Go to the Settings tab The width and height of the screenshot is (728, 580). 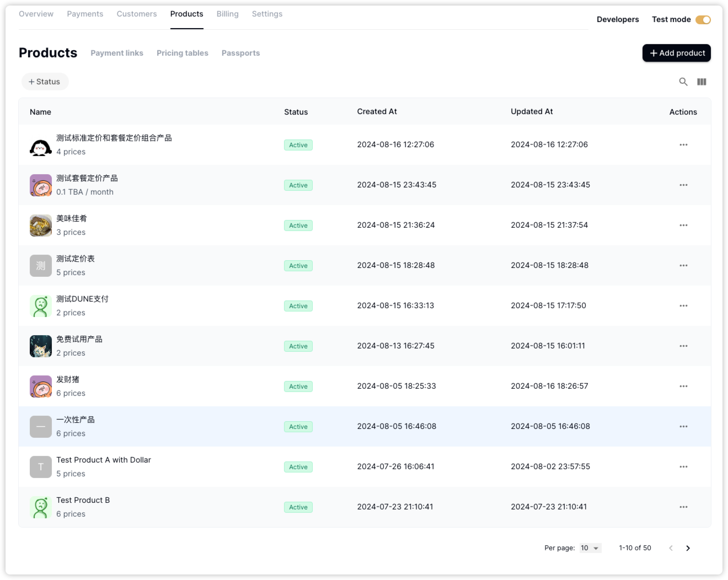coord(267,14)
